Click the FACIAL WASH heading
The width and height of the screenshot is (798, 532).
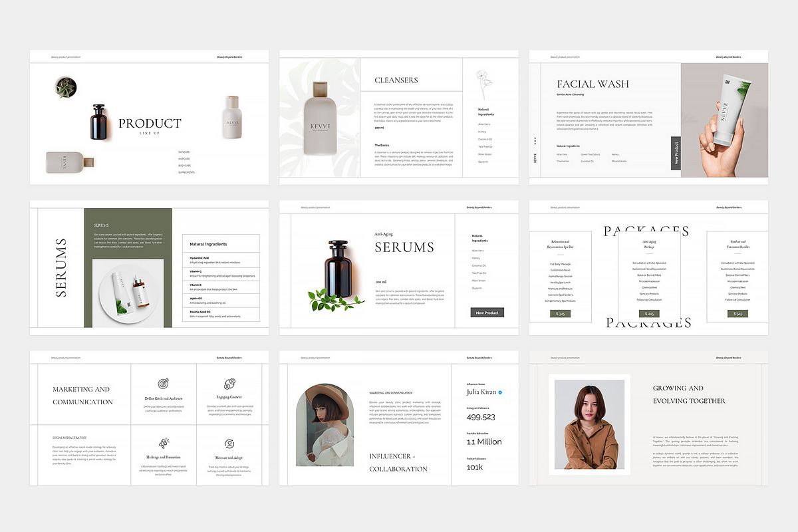(593, 84)
